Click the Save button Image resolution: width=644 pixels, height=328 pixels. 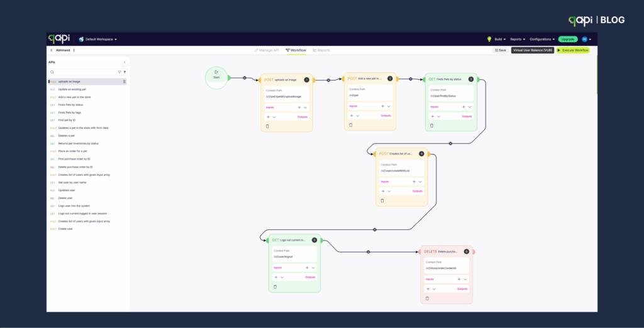pyautogui.click(x=501, y=50)
